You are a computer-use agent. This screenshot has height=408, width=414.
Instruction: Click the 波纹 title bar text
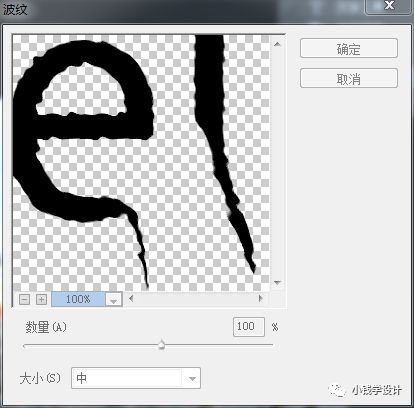point(15,9)
